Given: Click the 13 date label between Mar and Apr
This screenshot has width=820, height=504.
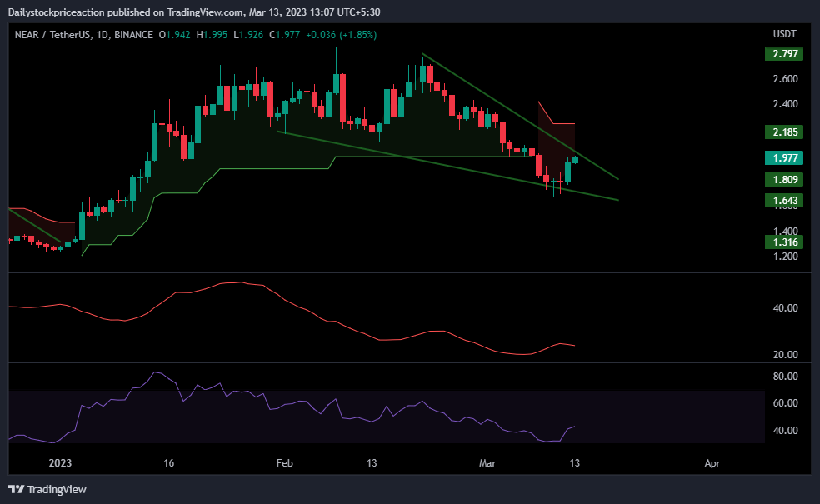Looking at the screenshot, I should click(x=574, y=462).
